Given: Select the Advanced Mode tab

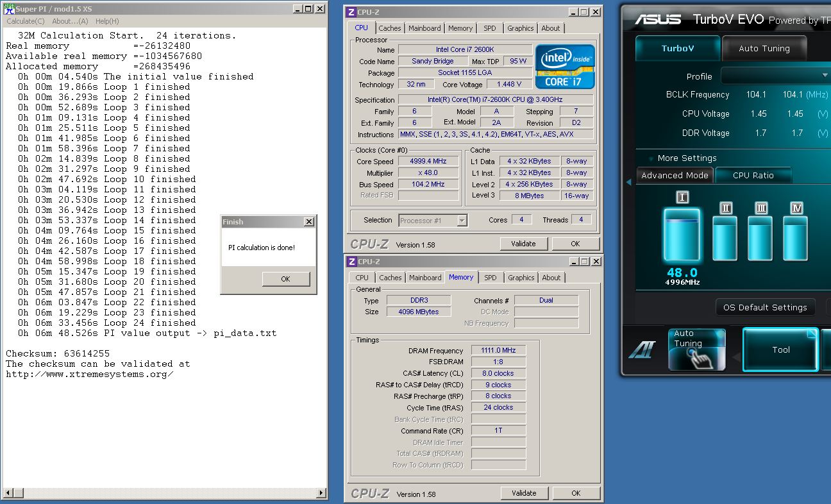Looking at the screenshot, I should 675,175.
